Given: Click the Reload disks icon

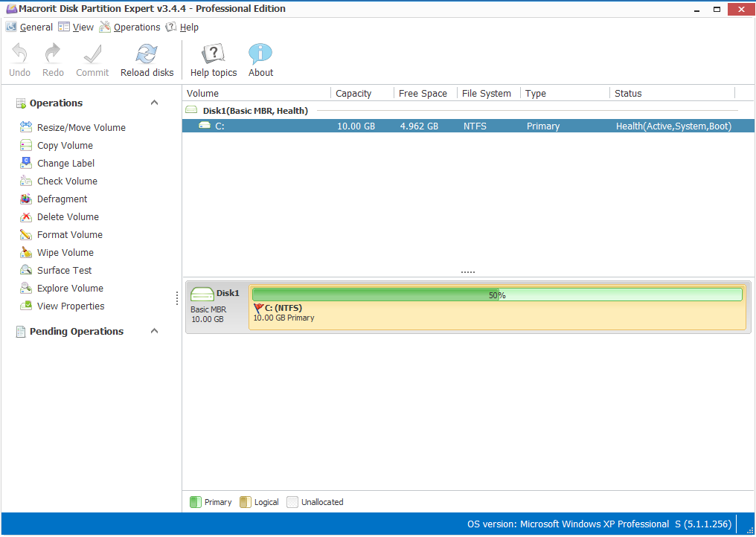Looking at the screenshot, I should pos(147,54).
